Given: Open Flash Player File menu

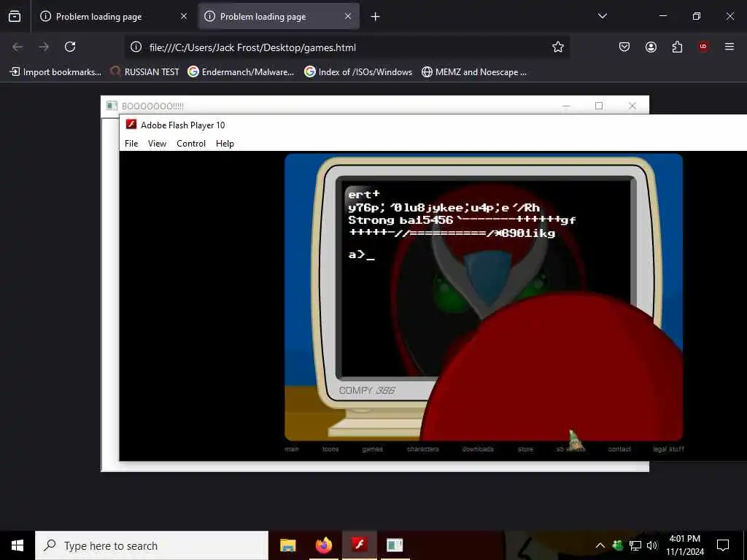Looking at the screenshot, I should [x=131, y=144].
